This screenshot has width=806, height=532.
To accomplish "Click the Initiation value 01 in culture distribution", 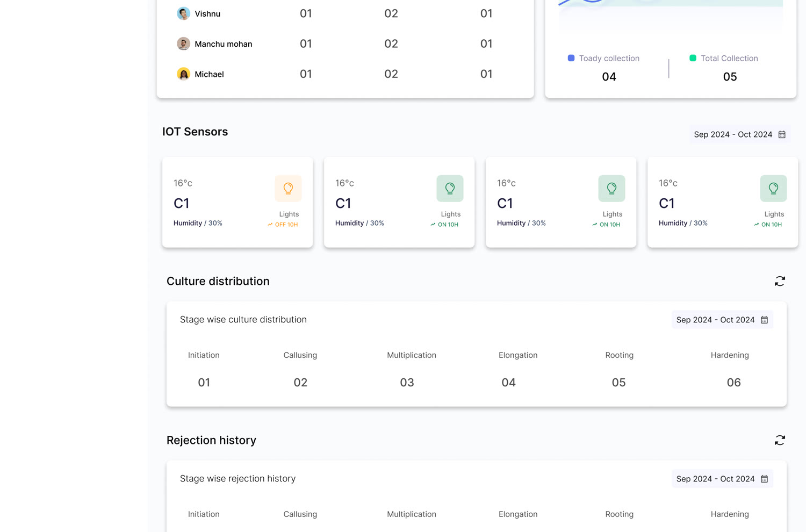I will 204,383.
